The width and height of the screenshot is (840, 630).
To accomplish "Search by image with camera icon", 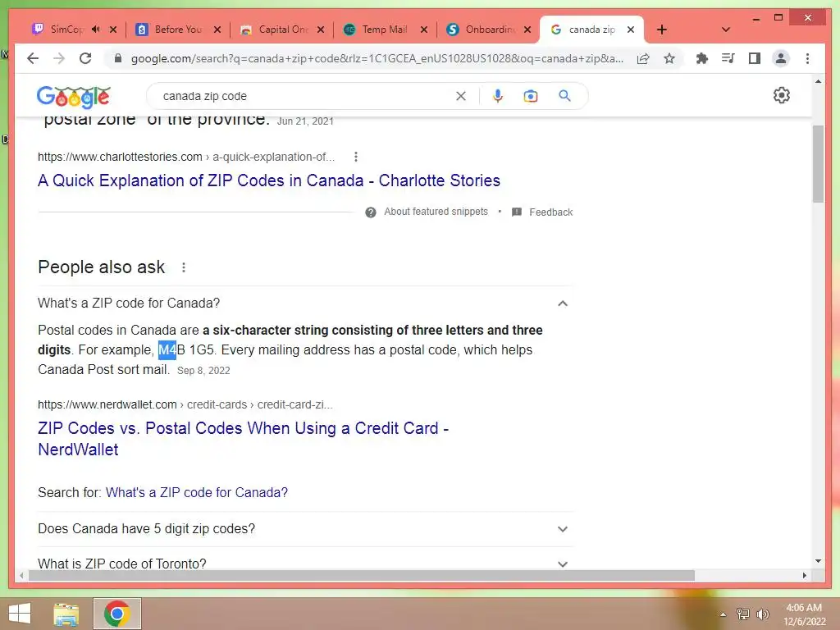I will [531, 96].
